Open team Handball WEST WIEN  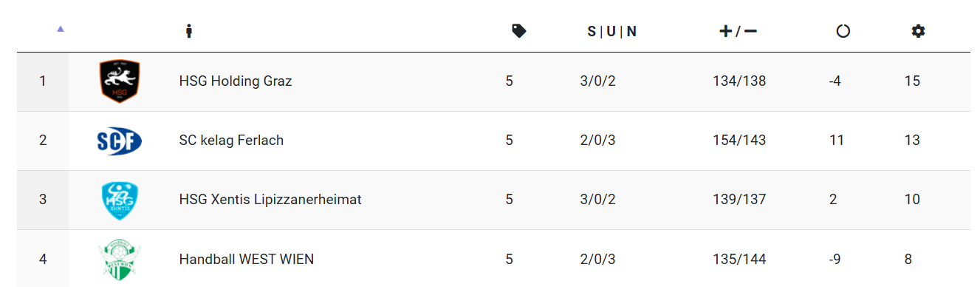coord(247,259)
